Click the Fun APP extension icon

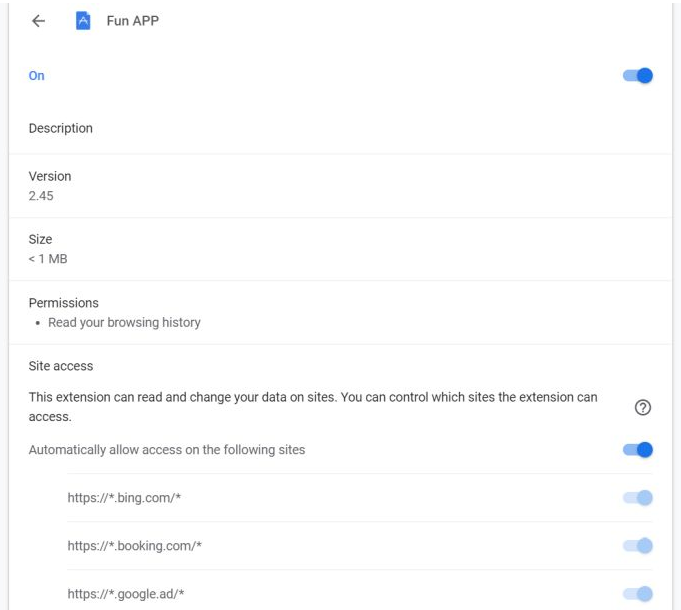tap(84, 21)
